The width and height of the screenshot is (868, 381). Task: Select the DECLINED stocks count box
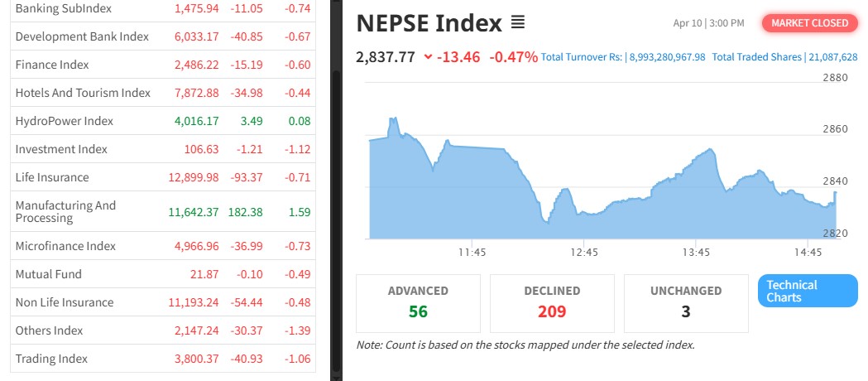tap(552, 302)
